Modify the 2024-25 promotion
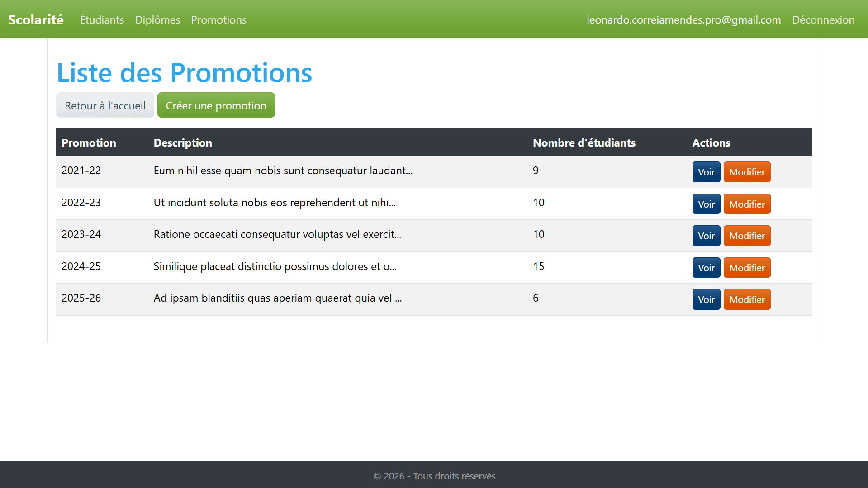The width and height of the screenshot is (868, 488). 747,268
